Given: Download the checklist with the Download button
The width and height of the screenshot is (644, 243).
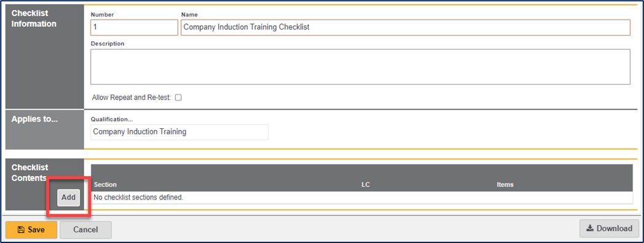Looking at the screenshot, I should (x=609, y=229).
